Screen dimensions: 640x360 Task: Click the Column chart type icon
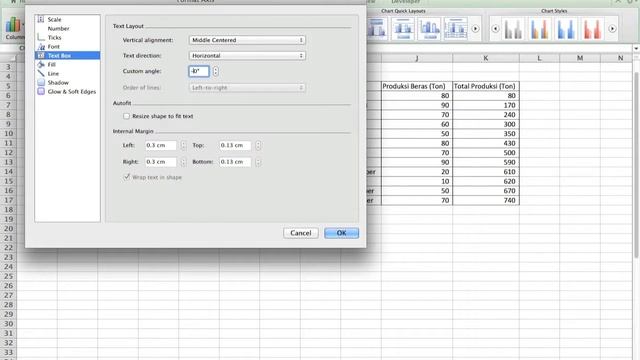tap(13, 25)
